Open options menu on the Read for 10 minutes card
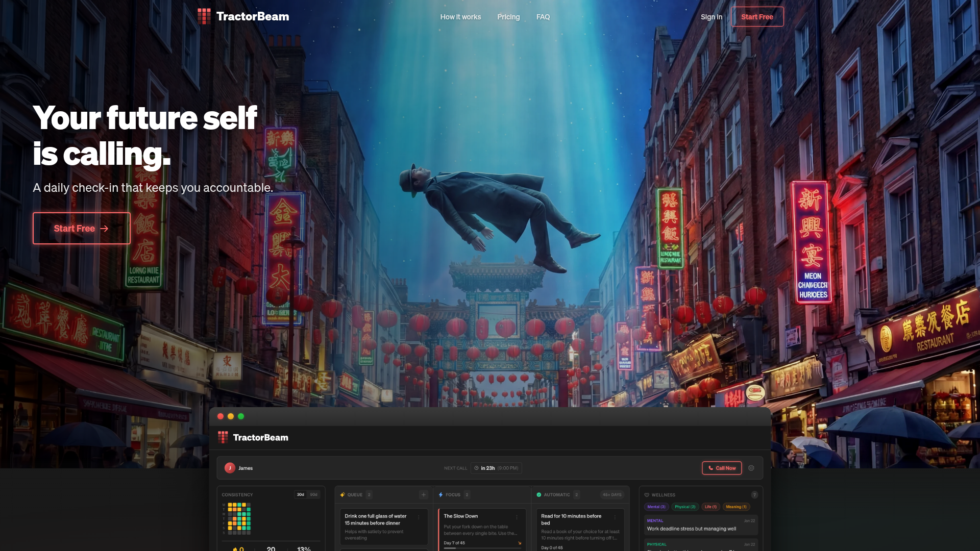 click(615, 517)
